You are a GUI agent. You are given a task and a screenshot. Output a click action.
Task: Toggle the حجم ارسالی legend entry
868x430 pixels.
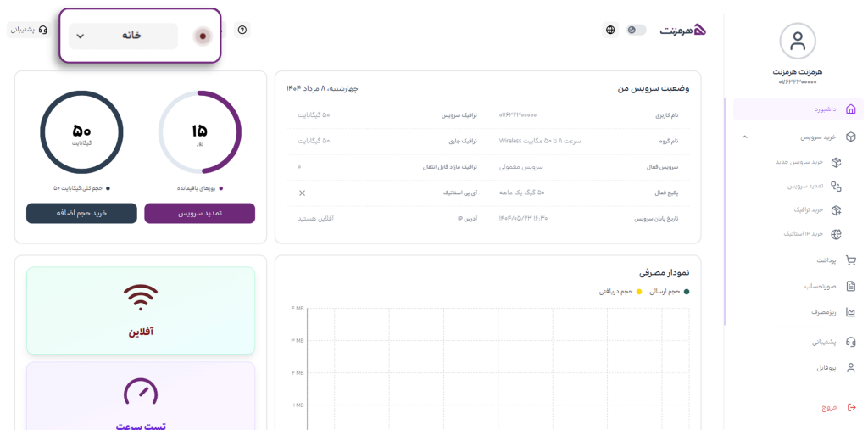669,292
